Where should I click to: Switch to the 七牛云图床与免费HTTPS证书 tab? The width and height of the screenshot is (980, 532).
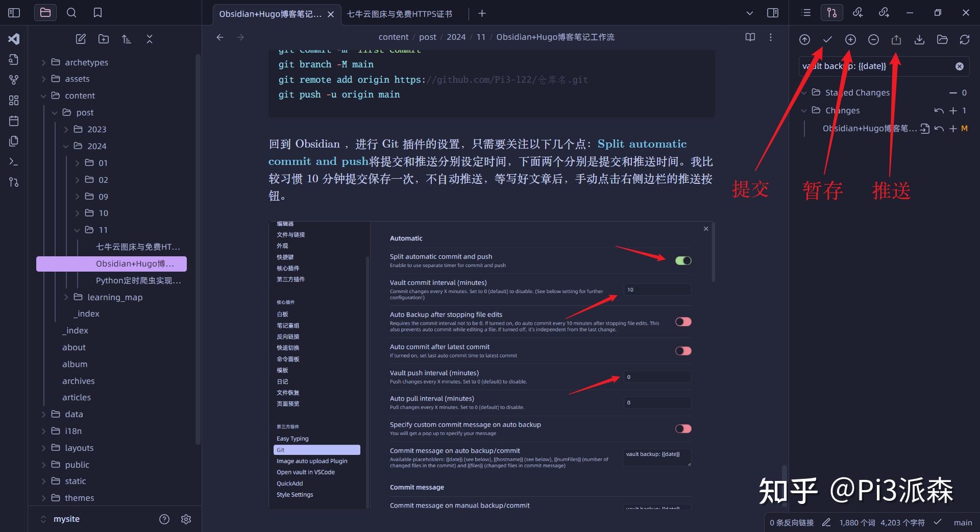[399, 14]
